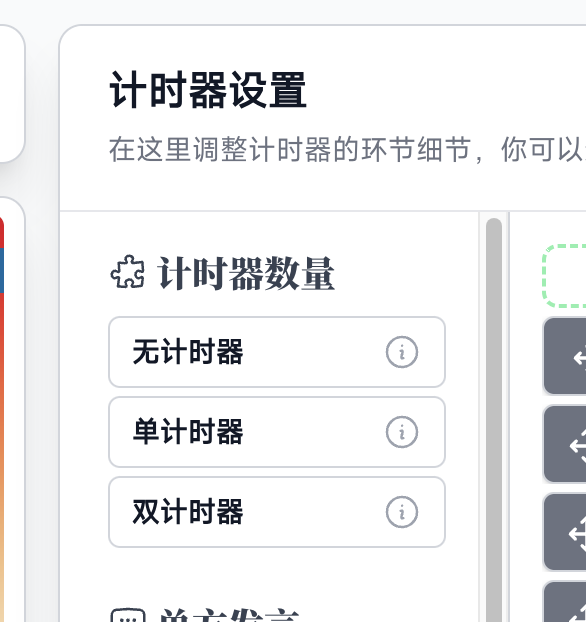Click the vertical divider beside the scrollbar
The width and height of the screenshot is (586, 622).
(x=509, y=417)
